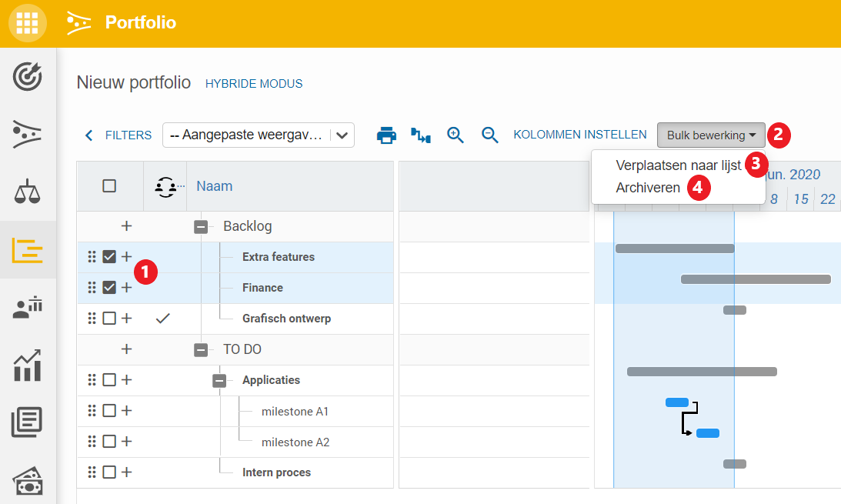Open the Bulk bewerking dropdown

tap(711, 135)
